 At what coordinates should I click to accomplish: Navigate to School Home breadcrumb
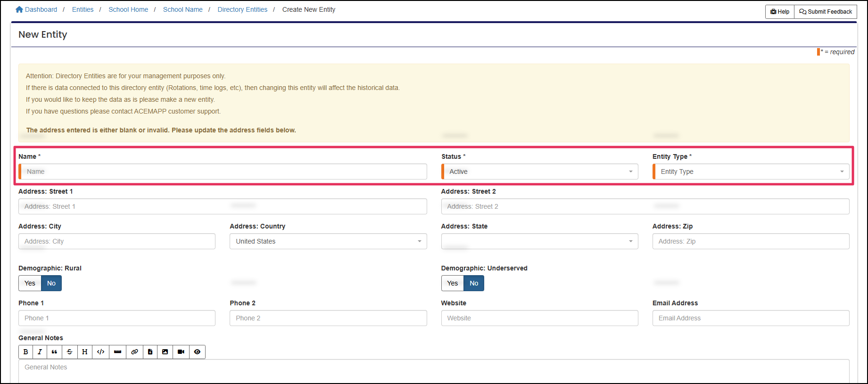pyautogui.click(x=128, y=9)
